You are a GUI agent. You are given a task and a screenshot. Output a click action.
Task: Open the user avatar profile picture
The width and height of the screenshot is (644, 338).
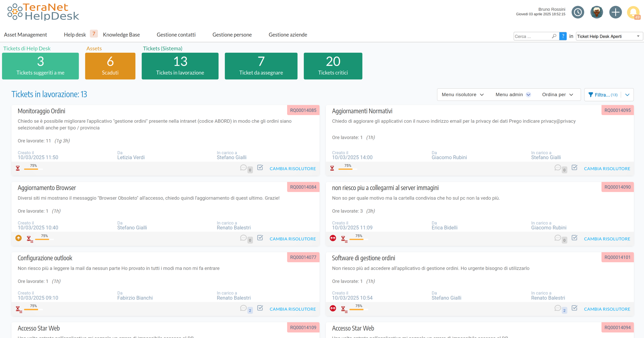pyautogui.click(x=597, y=12)
